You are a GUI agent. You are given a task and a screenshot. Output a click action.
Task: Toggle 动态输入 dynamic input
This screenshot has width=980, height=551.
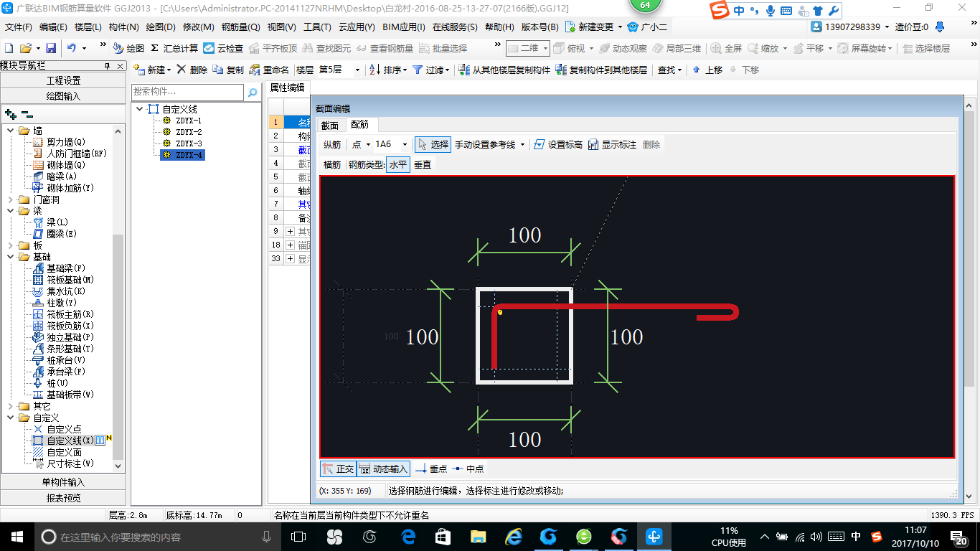383,469
